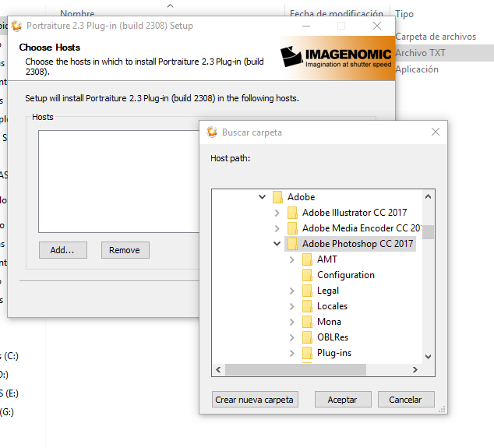The height and width of the screenshot is (448, 494).
Task: Select the Plug-ins folder icon
Action: click(x=307, y=353)
